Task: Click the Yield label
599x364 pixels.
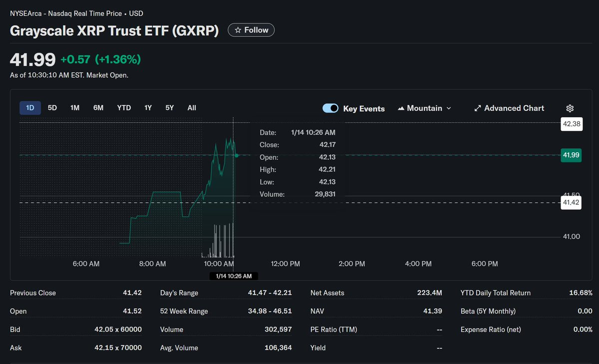Action: point(318,348)
